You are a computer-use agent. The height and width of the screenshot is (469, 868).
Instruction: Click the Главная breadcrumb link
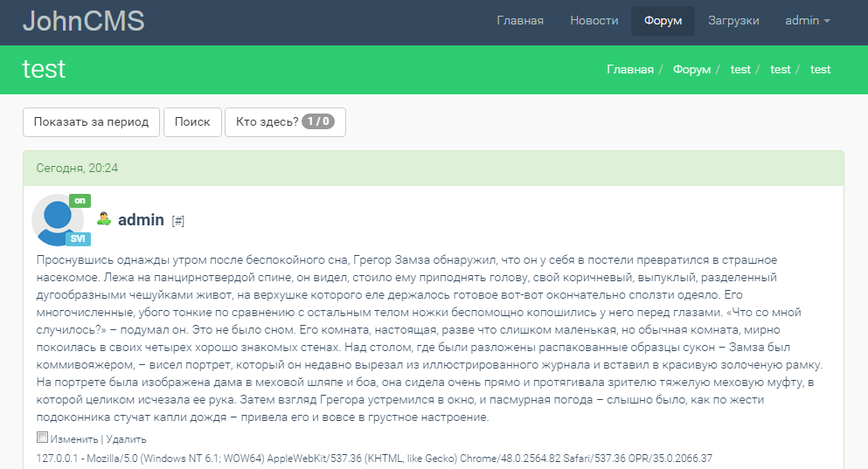click(x=630, y=69)
